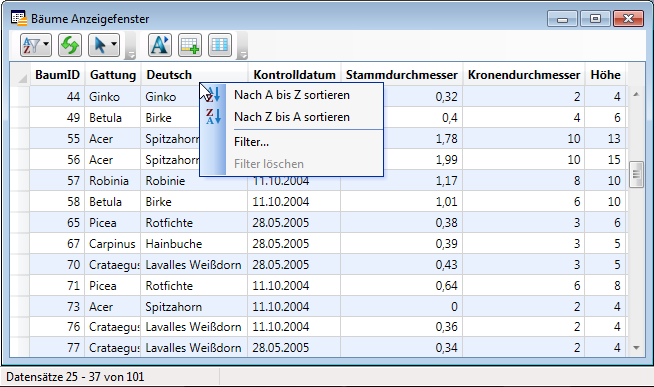Close the Bäume Anzeigefenster window
Image resolution: width=654 pixels, height=387 pixels.
pyautogui.click(x=628, y=19)
